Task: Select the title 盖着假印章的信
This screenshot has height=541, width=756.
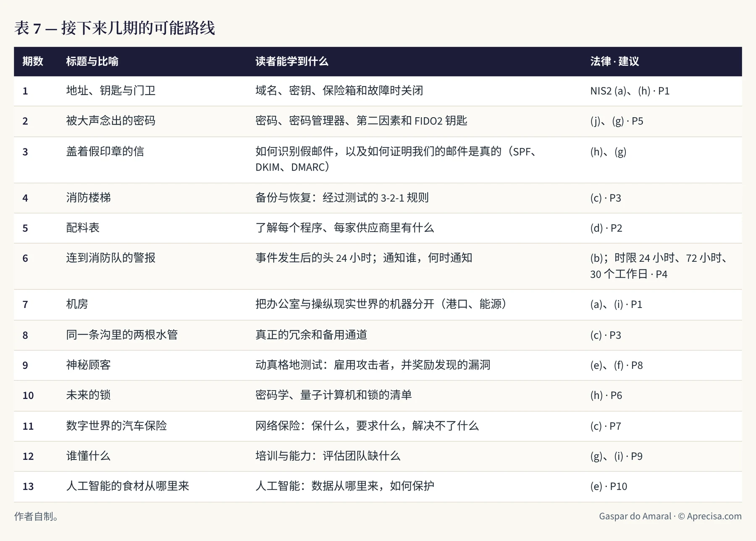Action: pos(105,151)
